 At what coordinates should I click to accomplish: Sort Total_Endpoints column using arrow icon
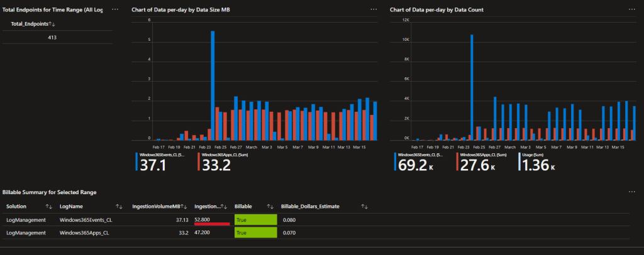53,24
